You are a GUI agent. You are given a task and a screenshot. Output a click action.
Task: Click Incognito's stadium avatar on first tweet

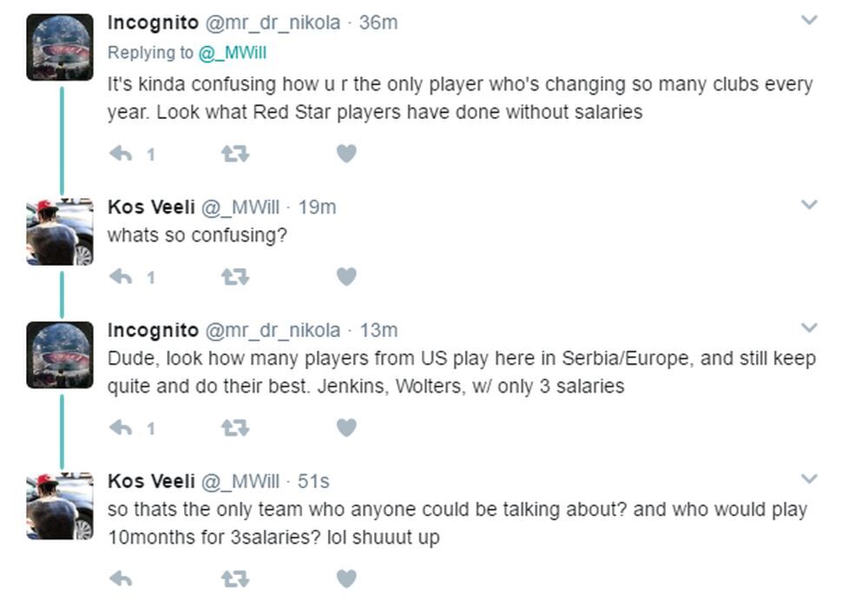(x=60, y=47)
